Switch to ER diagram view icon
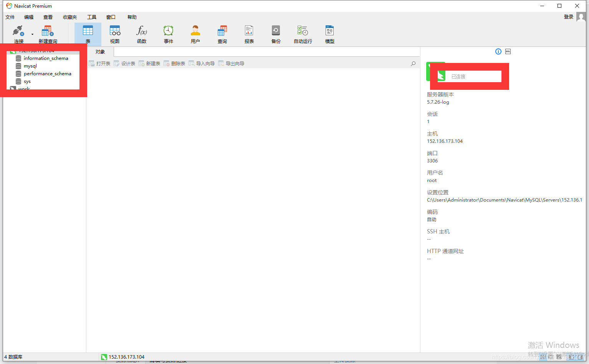The height and width of the screenshot is (364, 589). click(559, 357)
